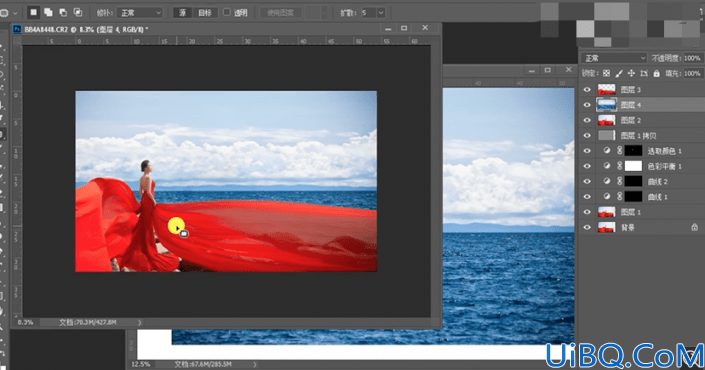Image resolution: width=705 pixels, height=370 pixels.
Task: Click the 色彩平衡 1 adjustment icon
Action: click(x=607, y=166)
